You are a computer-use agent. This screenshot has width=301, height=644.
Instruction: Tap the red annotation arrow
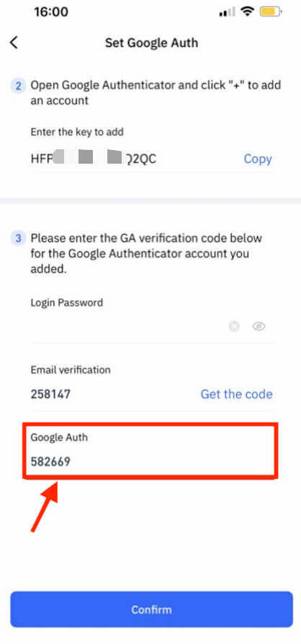45,507
